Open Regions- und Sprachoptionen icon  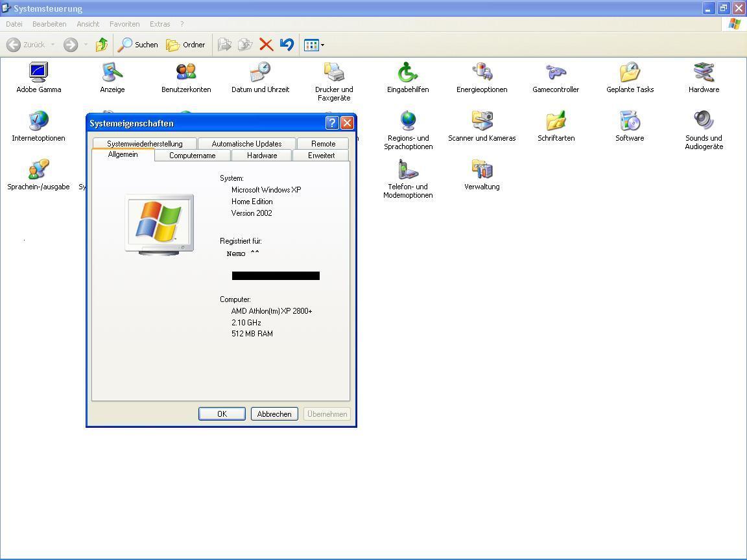[408, 121]
